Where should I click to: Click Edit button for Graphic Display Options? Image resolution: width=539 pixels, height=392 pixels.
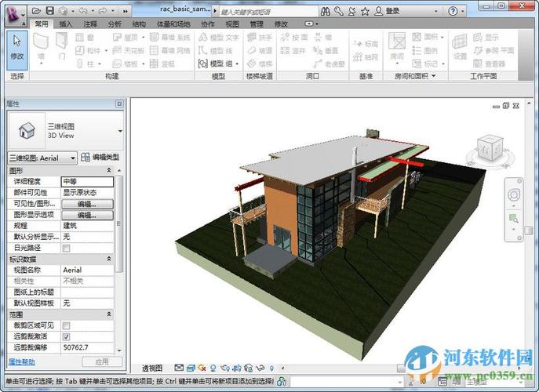pos(86,215)
